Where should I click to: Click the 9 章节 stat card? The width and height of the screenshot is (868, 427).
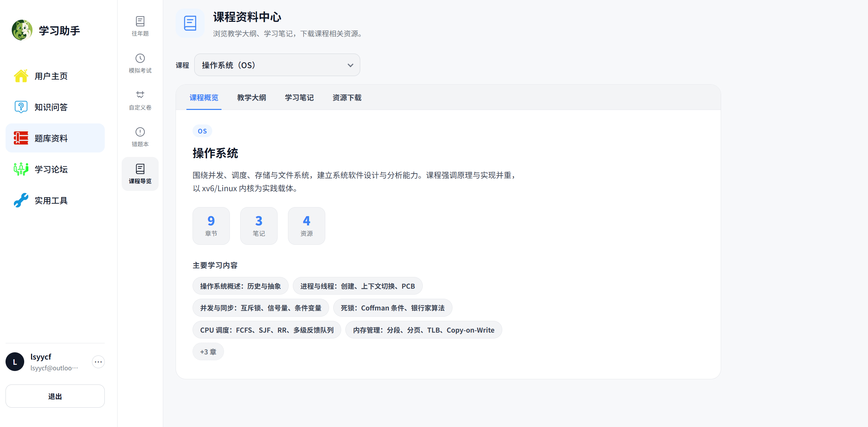pyautogui.click(x=211, y=226)
